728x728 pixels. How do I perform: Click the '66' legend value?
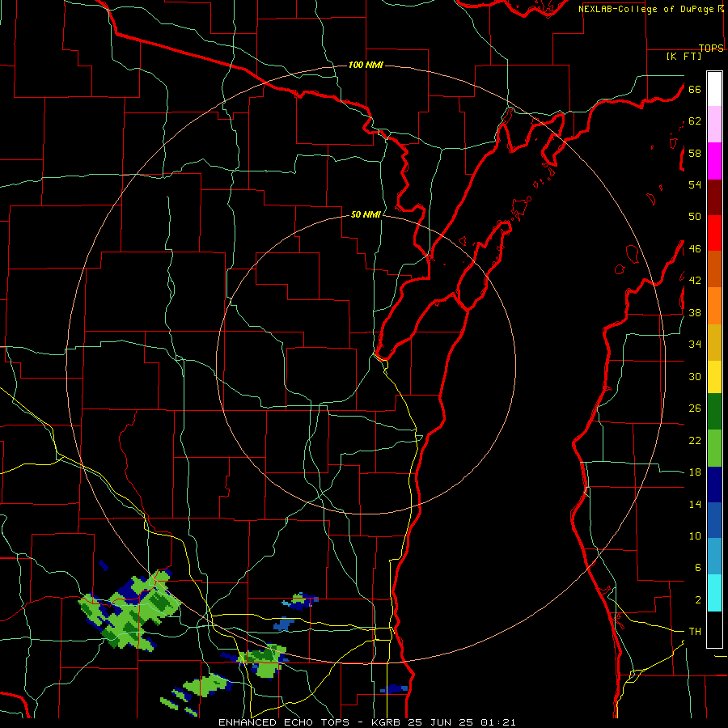695,90
